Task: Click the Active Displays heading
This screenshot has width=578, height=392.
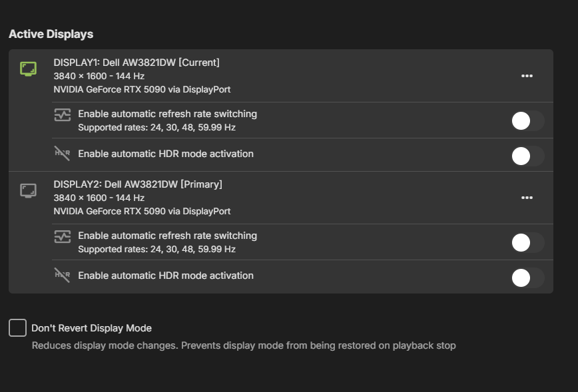Action: pyautogui.click(x=51, y=34)
